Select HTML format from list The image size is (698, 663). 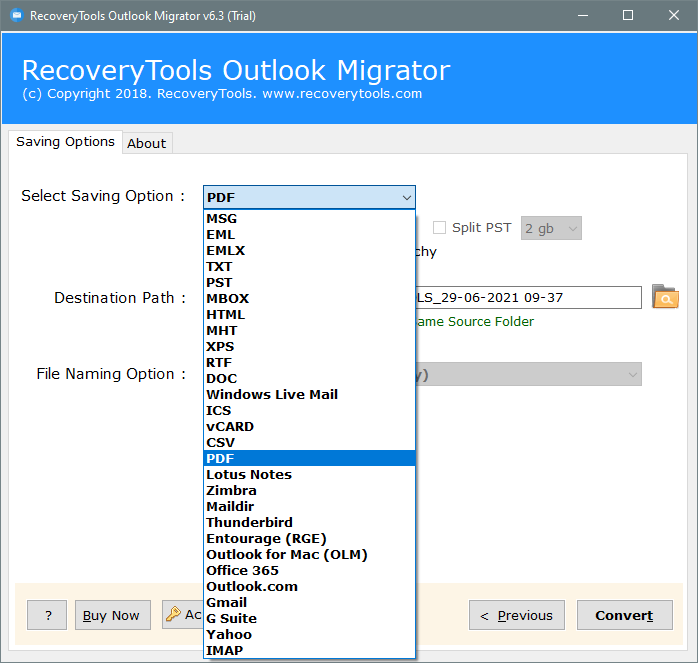[309, 315]
